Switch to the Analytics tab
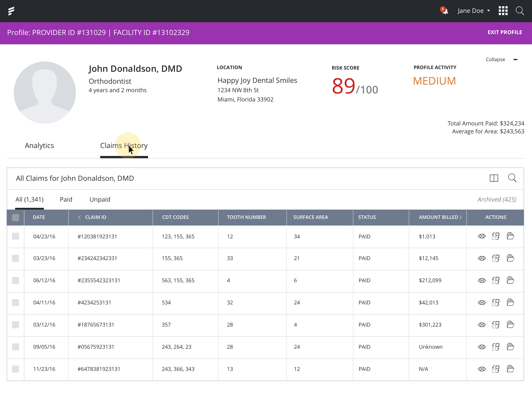 click(x=39, y=146)
